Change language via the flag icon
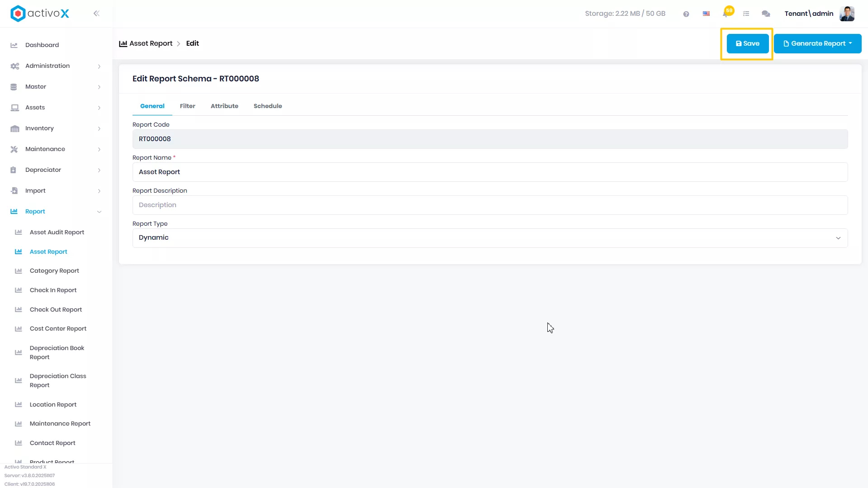The image size is (868, 488). pos(706,14)
